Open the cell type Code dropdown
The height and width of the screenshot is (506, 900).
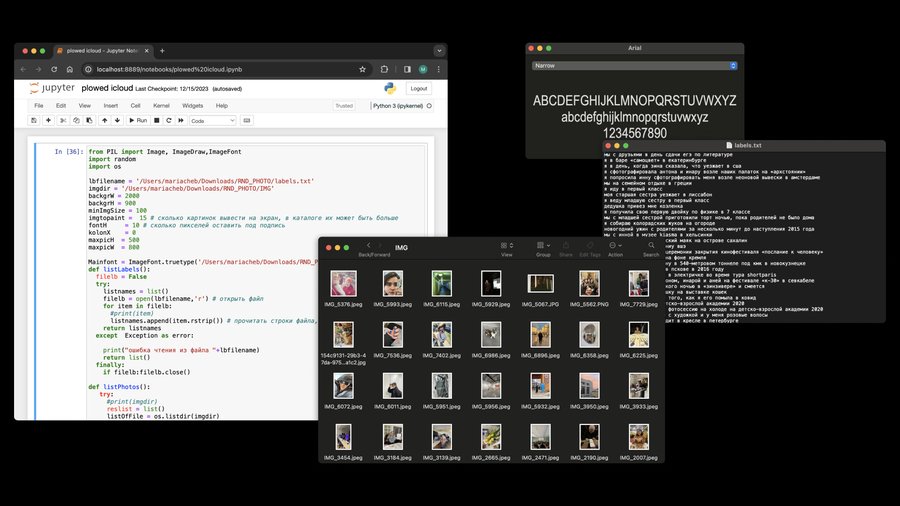pyautogui.click(x=212, y=120)
